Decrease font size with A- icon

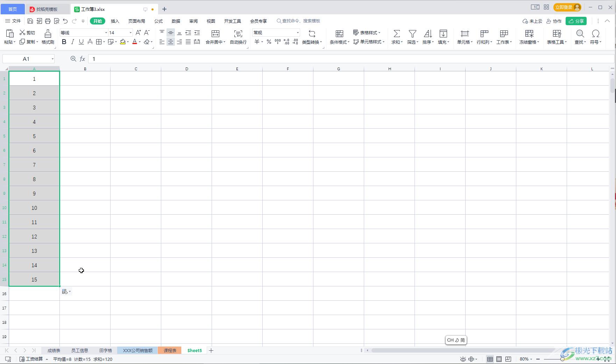147,33
